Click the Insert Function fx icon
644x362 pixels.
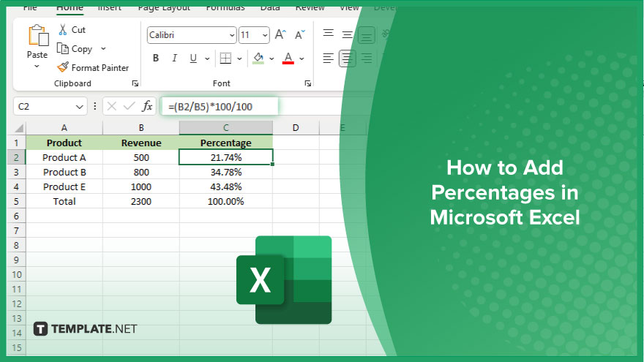[x=147, y=107]
